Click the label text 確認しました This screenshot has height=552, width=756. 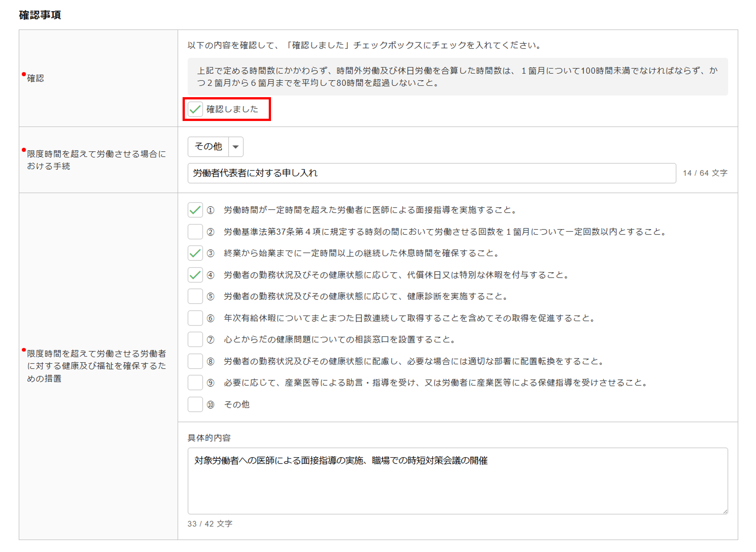[232, 109]
